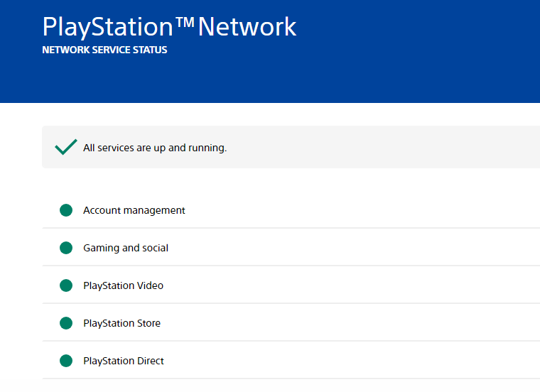Click the 'All services are up and running' message
Viewport: 540px width, 392px height.
(155, 148)
